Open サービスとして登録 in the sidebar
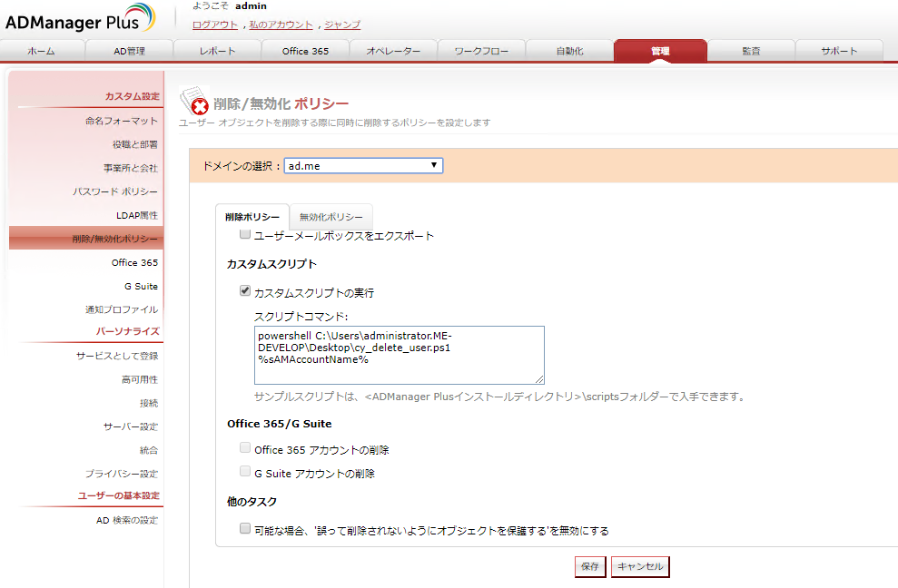 pos(117,356)
